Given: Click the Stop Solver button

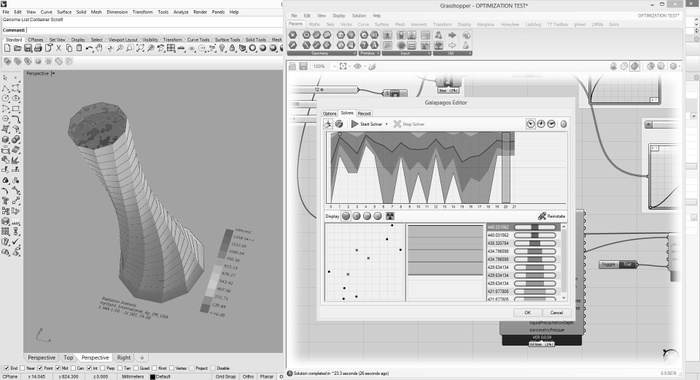Looking at the screenshot, I should (x=408, y=124).
